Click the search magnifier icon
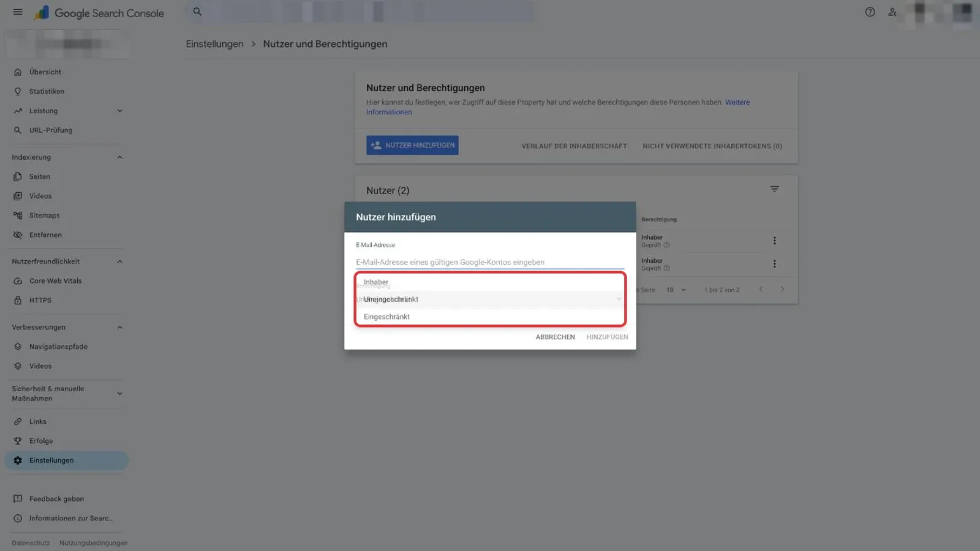 (x=197, y=12)
